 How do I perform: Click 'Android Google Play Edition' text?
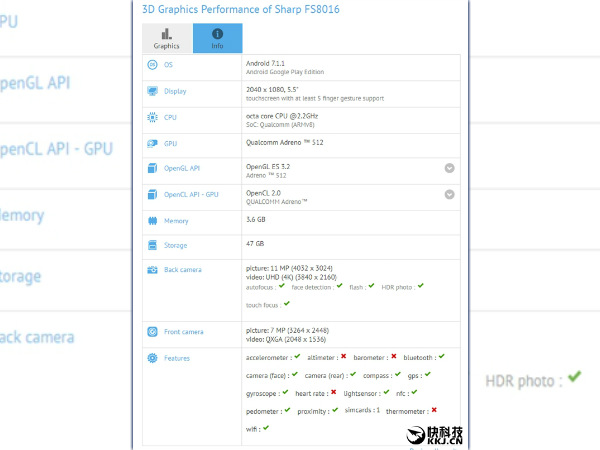tap(285, 72)
